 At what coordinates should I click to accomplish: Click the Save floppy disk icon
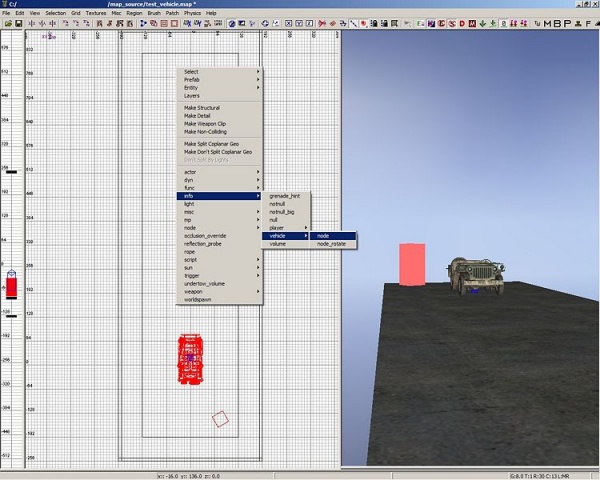coord(19,23)
